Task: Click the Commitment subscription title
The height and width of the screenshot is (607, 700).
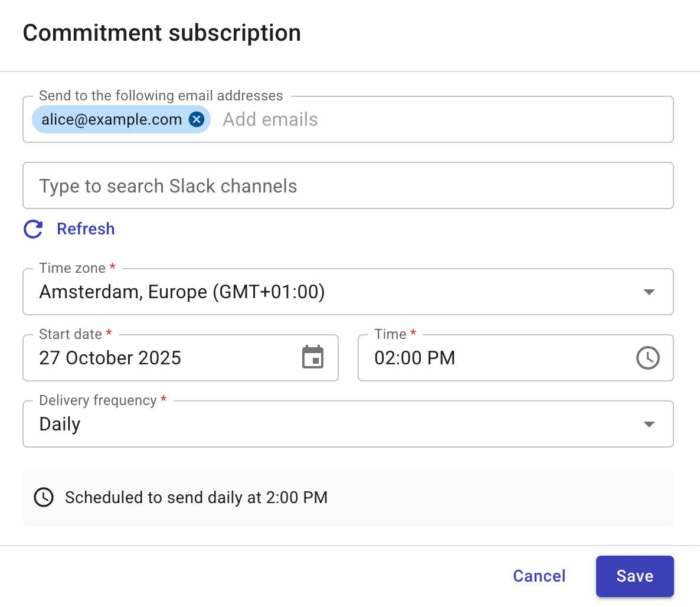Action: coord(162,33)
